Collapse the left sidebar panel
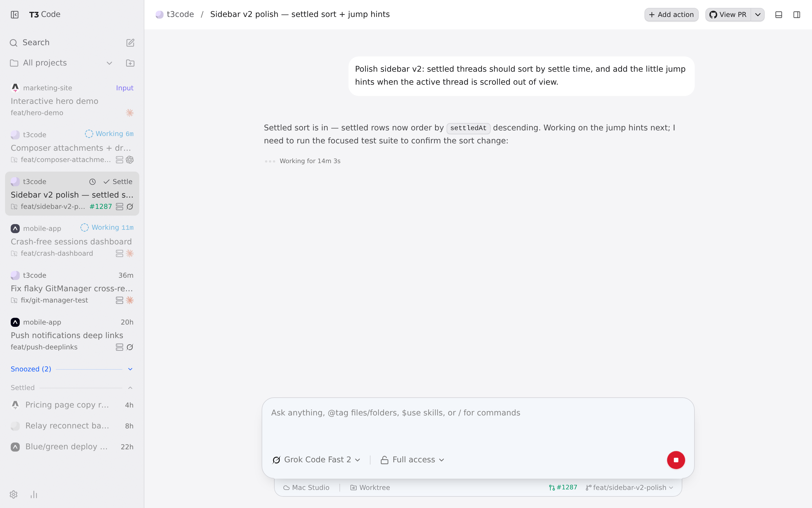 tap(14, 14)
